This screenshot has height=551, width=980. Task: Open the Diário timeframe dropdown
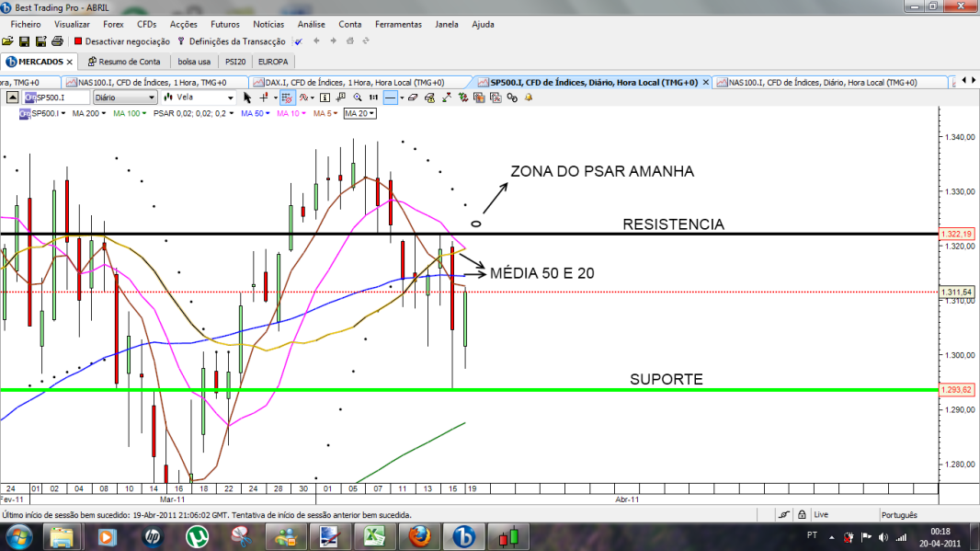[124, 98]
